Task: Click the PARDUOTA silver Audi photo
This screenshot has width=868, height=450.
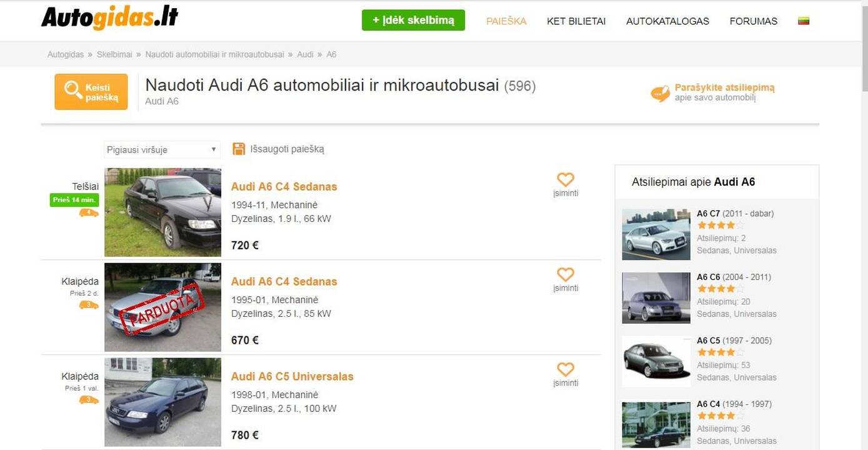Action: (162, 307)
